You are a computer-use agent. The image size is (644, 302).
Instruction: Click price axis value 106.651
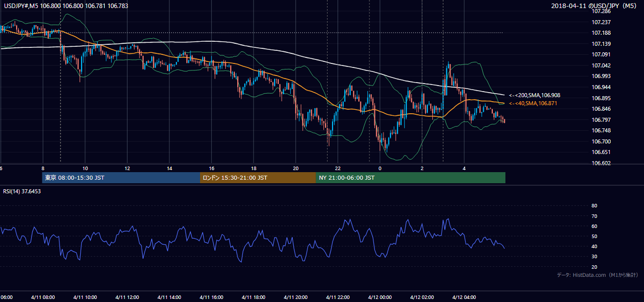click(x=601, y=152)
